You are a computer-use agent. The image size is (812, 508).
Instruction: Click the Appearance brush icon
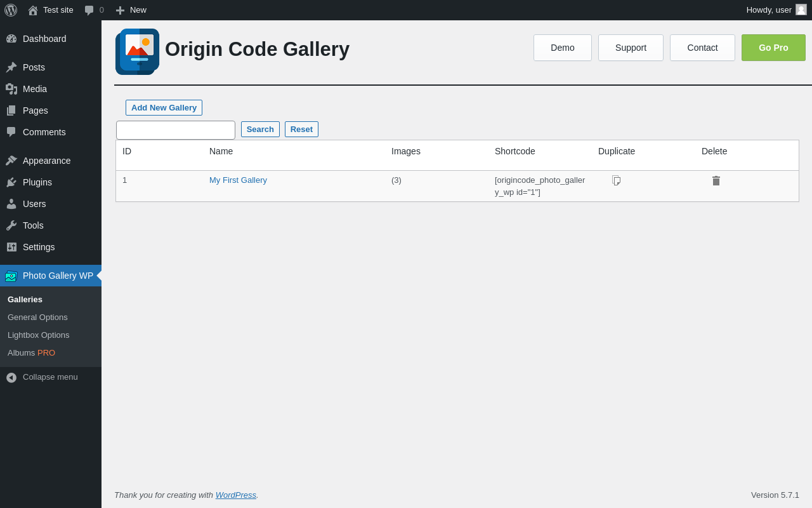(x=11, y=161)
